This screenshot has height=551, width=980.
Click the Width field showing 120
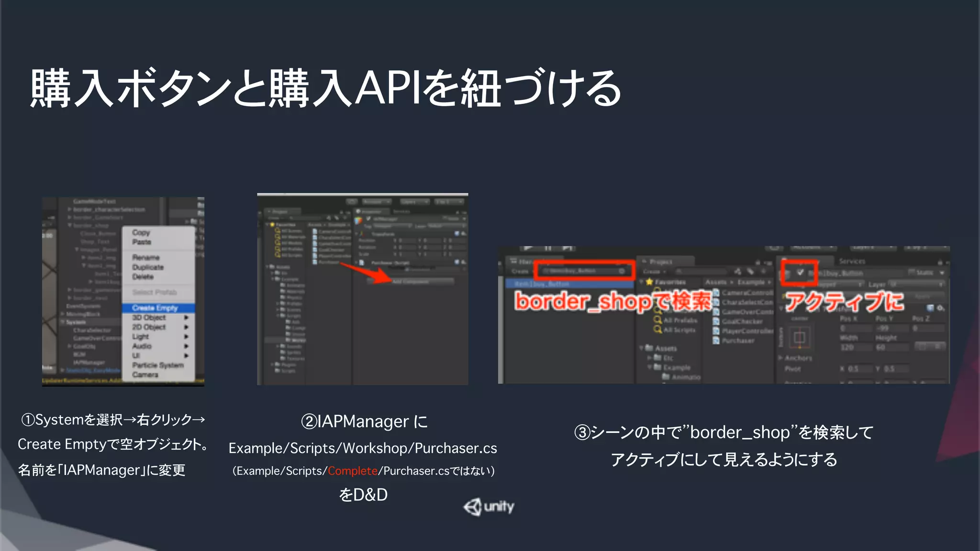[856, 347]
